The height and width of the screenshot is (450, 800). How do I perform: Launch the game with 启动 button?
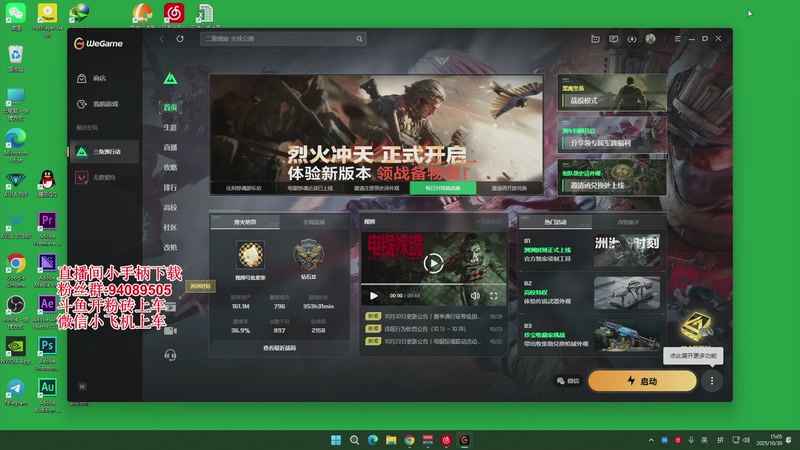pyautogui.click(x=642, y=381)
